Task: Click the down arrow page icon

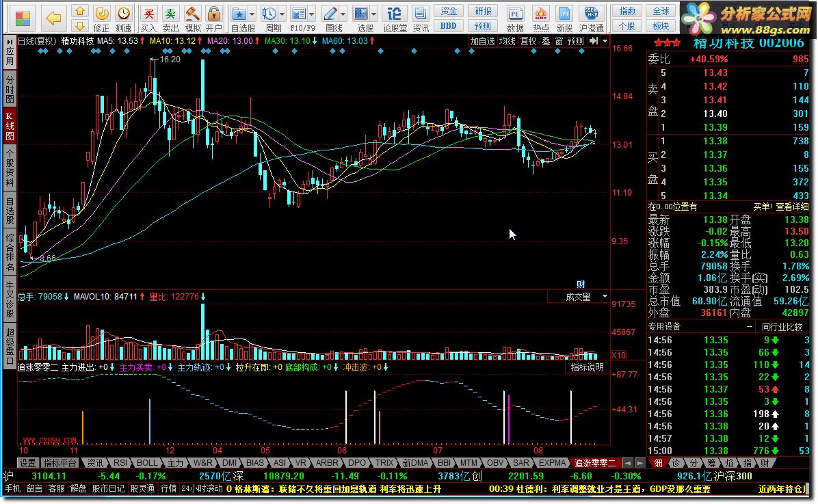Action: (80, 25)
